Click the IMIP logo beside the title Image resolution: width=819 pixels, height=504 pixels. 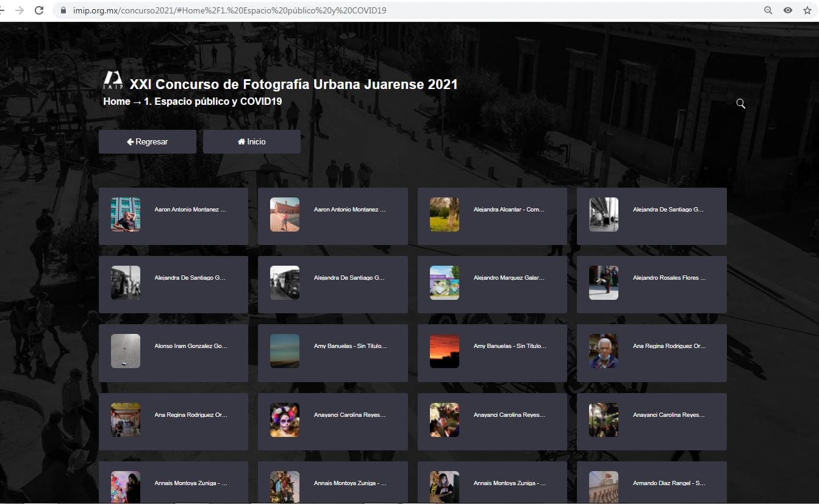point(112,80)
